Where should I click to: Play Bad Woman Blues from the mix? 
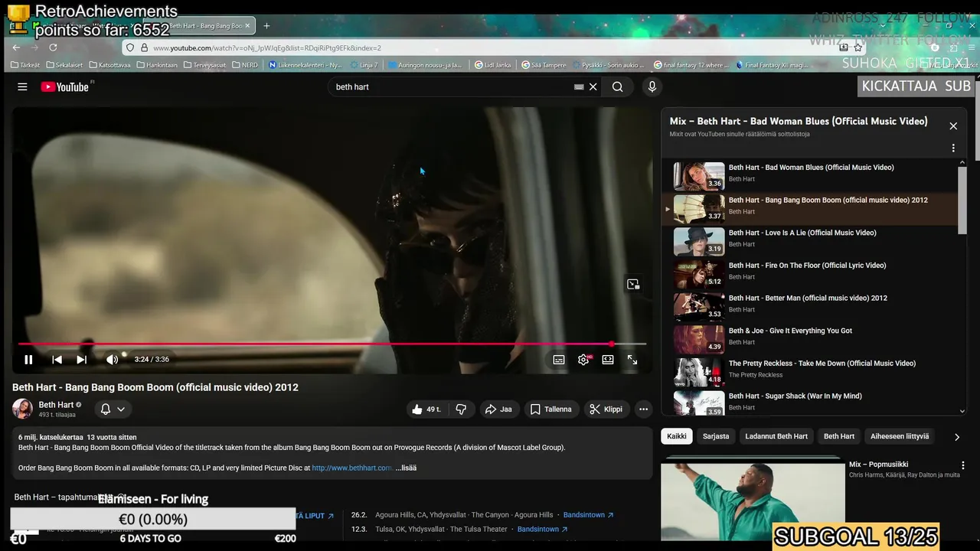point(810,176)
